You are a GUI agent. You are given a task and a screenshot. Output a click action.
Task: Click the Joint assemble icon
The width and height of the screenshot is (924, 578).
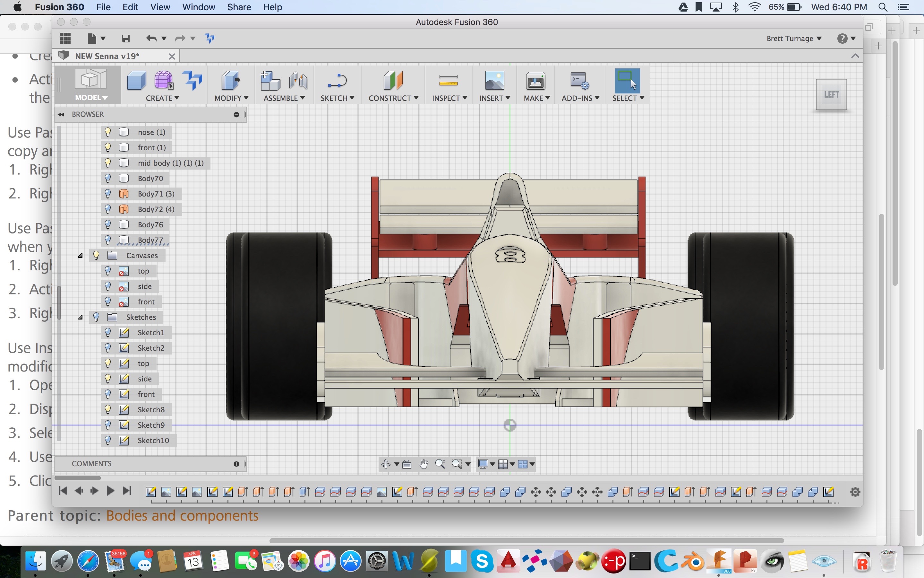298,80
